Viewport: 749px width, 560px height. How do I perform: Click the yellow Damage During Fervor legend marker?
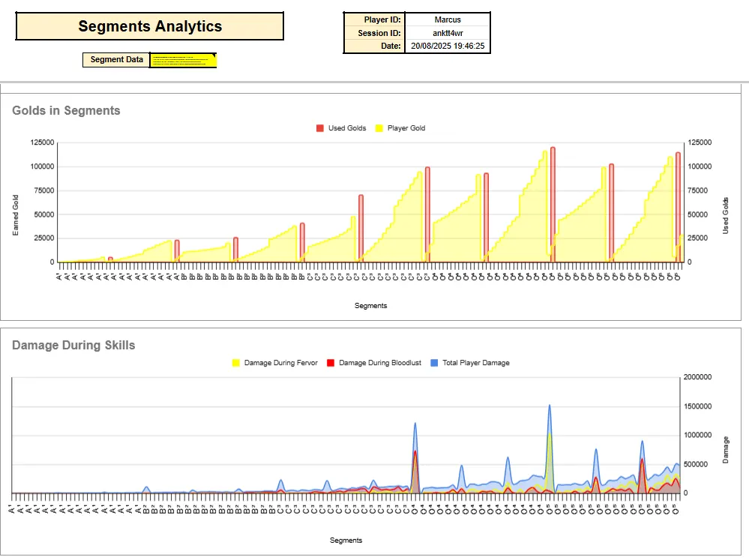coord(236,363)
